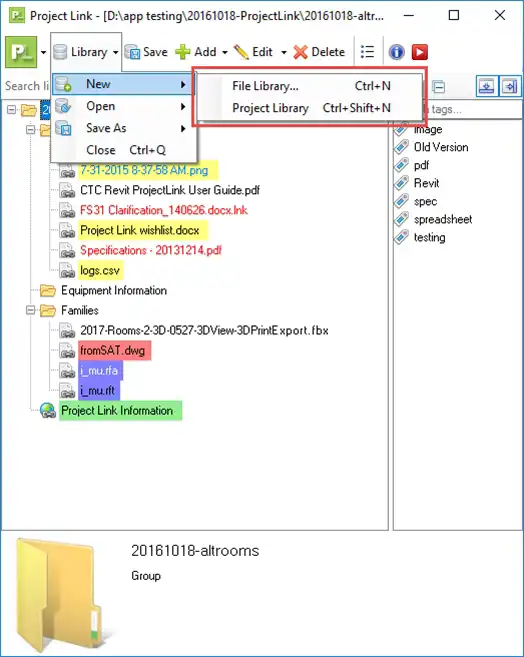Click the Search library field
This screenshot has height=657, width=524.
tap(27, 86)
